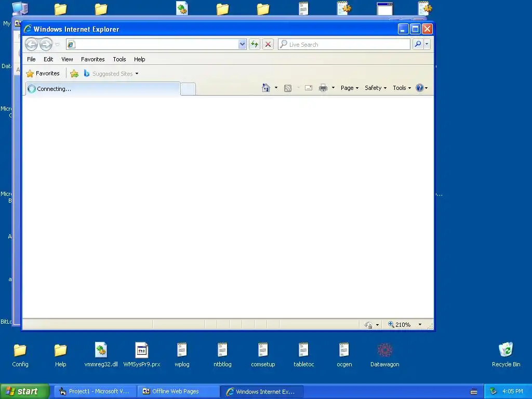The width and height of the screenshot is (532, 399).
Task: Select the ocgen file icon
Action: tap(344, 354)
